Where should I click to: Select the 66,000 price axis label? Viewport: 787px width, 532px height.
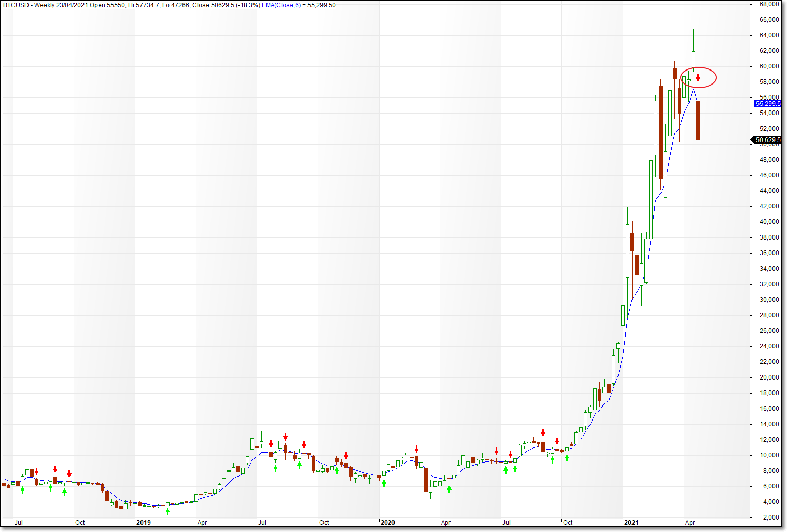(x=769, y=20)
